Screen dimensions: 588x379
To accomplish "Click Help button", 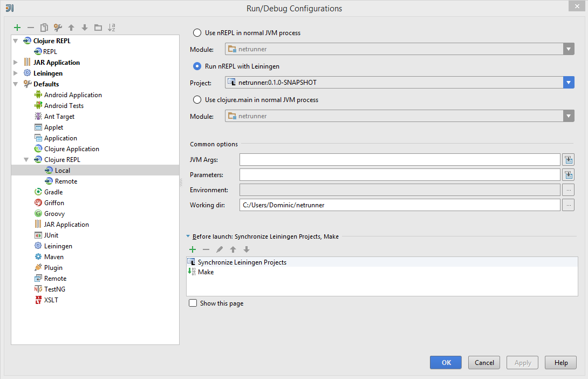I will (x=560, y=362).
